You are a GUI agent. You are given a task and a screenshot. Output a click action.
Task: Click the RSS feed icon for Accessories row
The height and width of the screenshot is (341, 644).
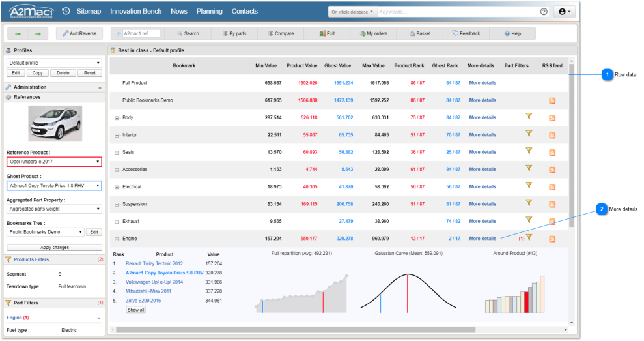pyautogui.click(x=552, y=170)
